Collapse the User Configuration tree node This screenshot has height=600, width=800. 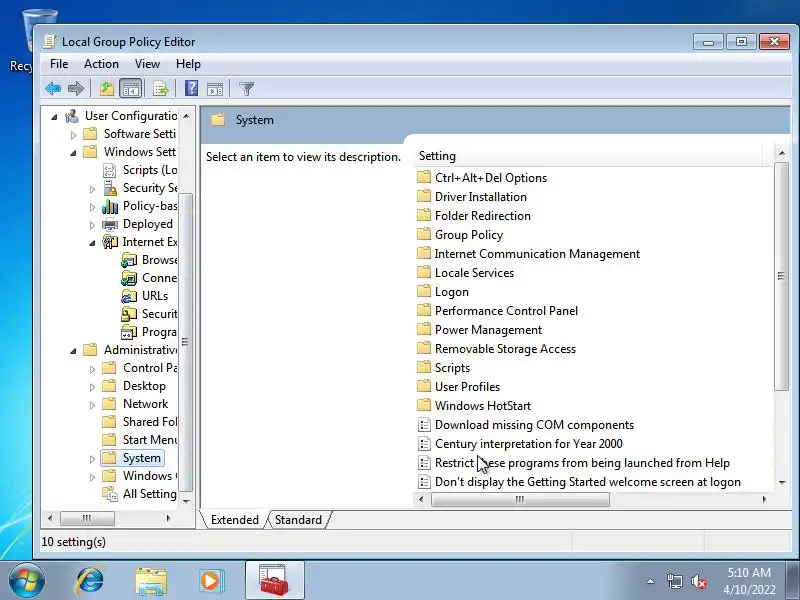[54, 117]
